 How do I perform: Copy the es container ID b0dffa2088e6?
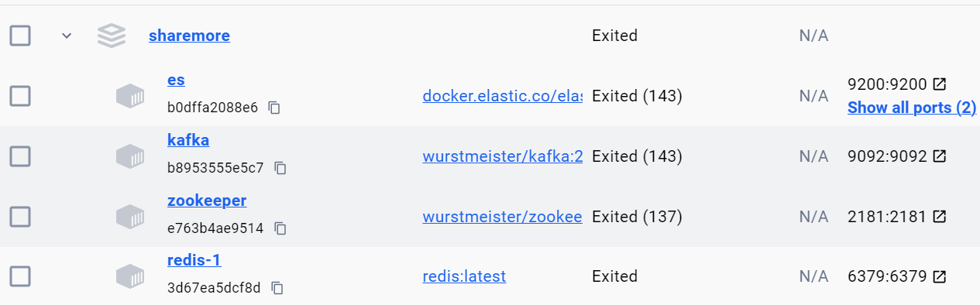pyautogui.click(x=274, y=108)
